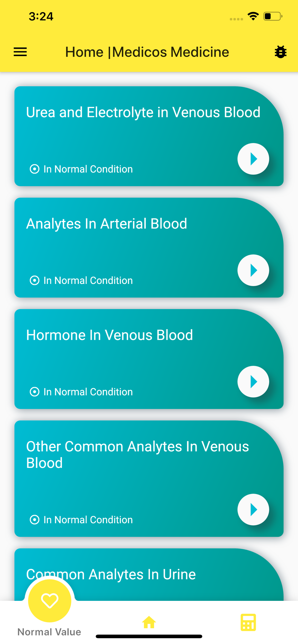Select the Normal Value tab label
Screen dimensions: 298x644
click(49, 632)
